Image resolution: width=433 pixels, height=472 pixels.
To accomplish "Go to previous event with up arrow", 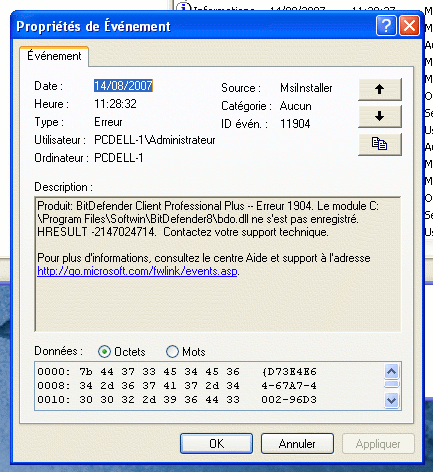I will tap(380, 89).
